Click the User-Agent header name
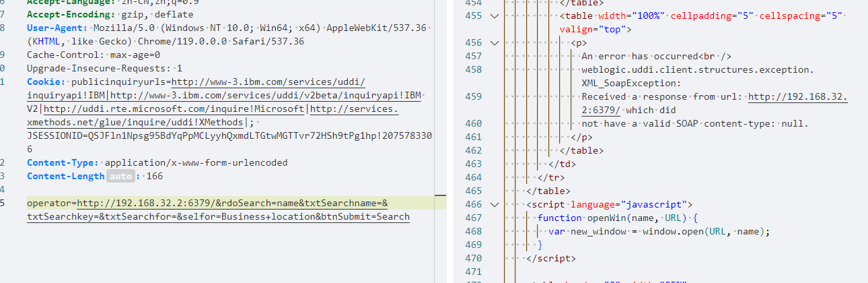868x283 pixels. [x=57, y=28]
